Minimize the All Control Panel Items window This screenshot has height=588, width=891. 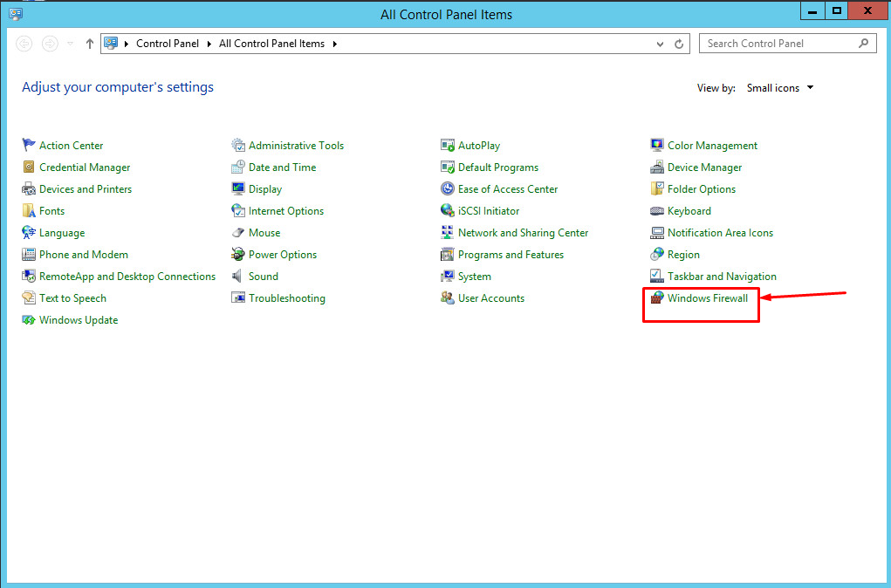pyautogui.click(x=812, y=10)
